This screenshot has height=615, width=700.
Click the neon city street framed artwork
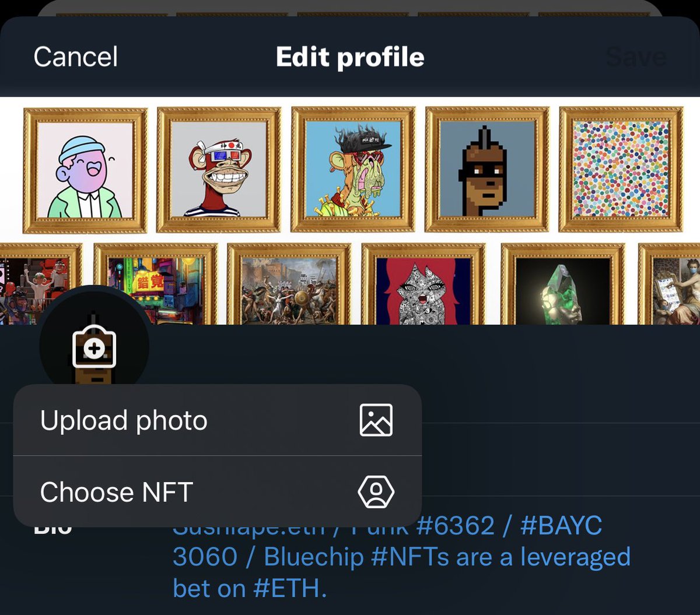pos(156,284)
